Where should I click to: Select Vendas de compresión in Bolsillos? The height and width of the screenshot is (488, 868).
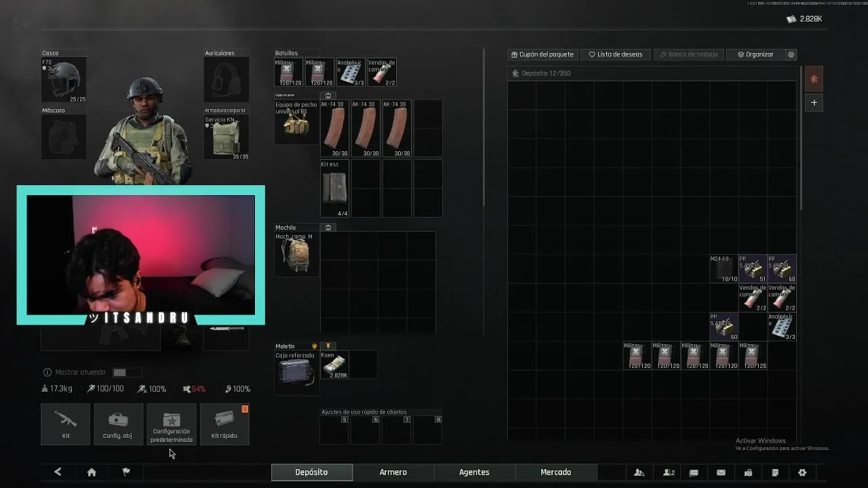tap(382, 73)
